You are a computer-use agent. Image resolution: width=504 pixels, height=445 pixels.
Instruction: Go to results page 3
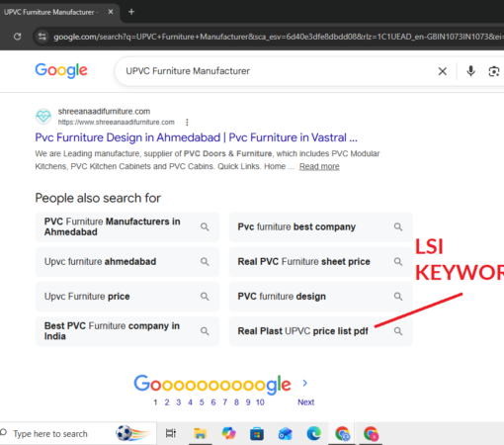[x=179, y=402]
